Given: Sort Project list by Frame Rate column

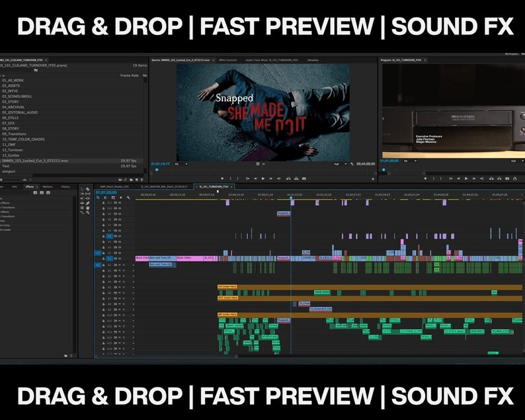Looking at the screenshot, I should coord(129,75).
